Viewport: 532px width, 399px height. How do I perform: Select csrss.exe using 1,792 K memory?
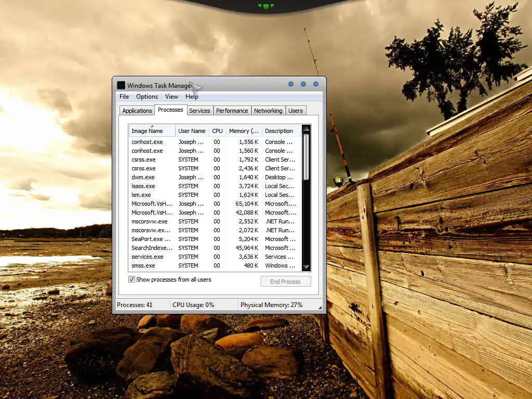point(215,159)
